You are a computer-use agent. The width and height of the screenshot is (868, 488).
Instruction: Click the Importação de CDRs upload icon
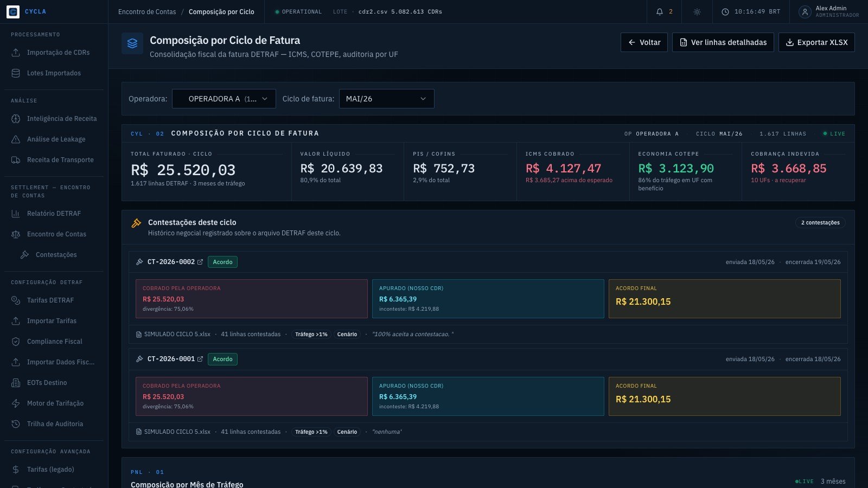click(x=16, y=53)
